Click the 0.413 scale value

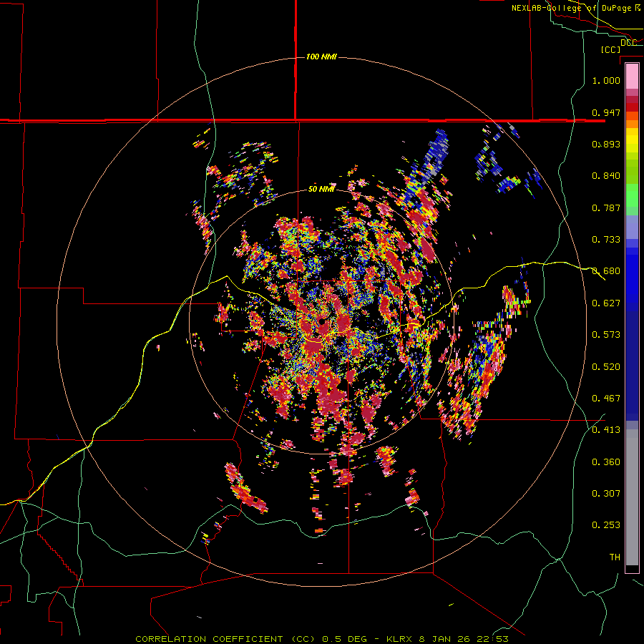point(606,430)
